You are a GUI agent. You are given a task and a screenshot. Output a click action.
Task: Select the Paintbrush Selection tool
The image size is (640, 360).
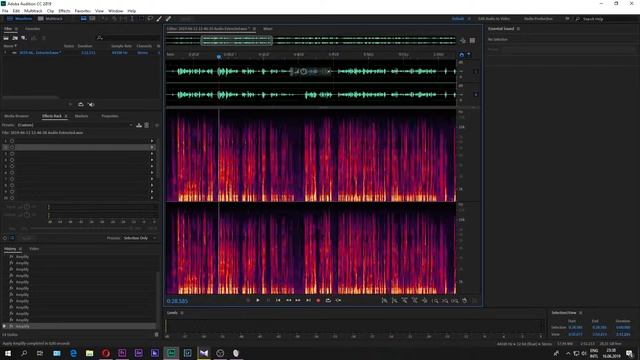coord(159,19)
